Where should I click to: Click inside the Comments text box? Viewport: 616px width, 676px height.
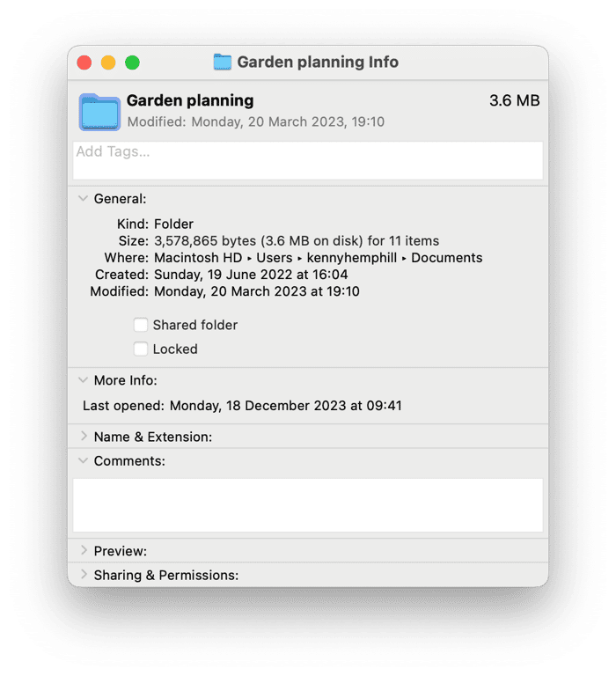(x=308, y=504)
